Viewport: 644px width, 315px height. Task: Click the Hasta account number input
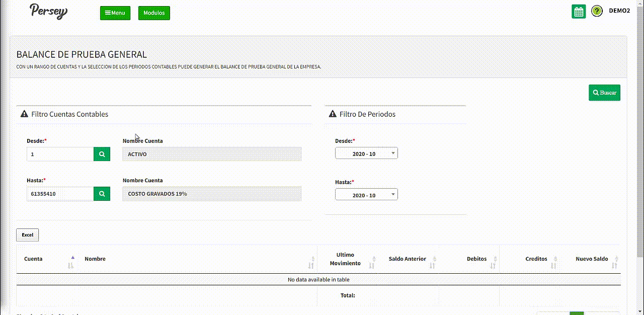point(60,194)
